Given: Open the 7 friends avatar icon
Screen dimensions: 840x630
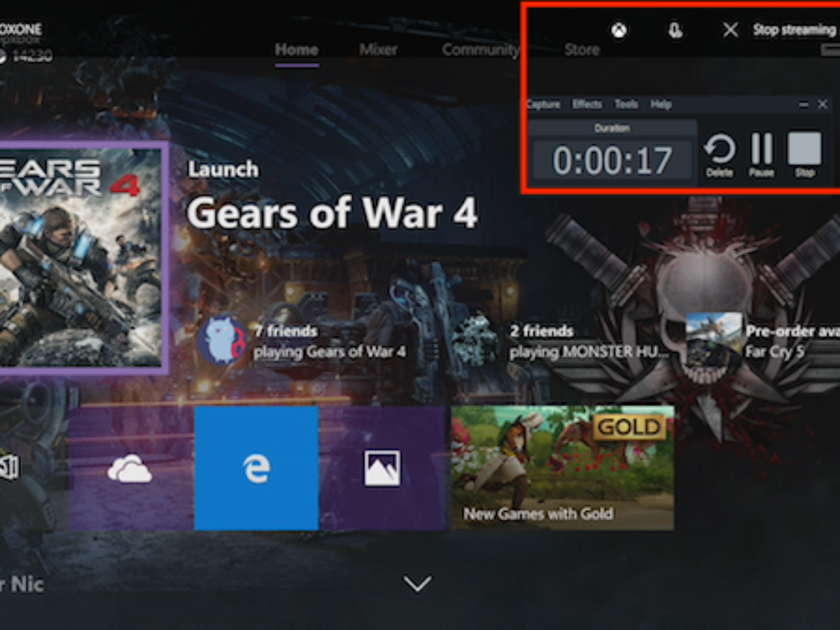Looking at the screenshot, I should (x=221, y=340).
